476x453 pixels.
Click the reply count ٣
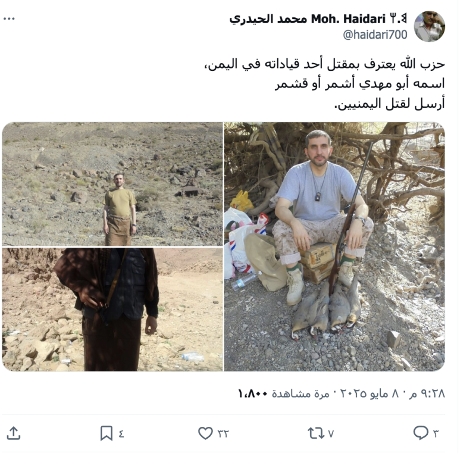pyautogui.click(x=436, y=433)
